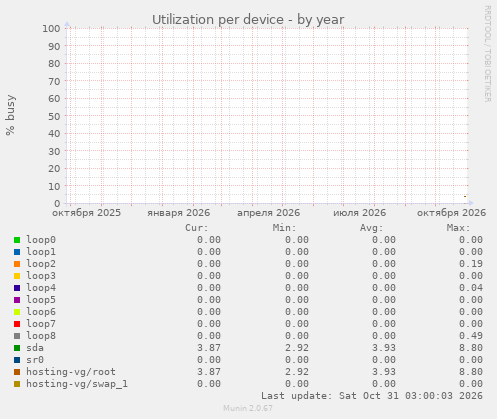
Task: Click the sda Max value 8.80
Action: point(471,348)
